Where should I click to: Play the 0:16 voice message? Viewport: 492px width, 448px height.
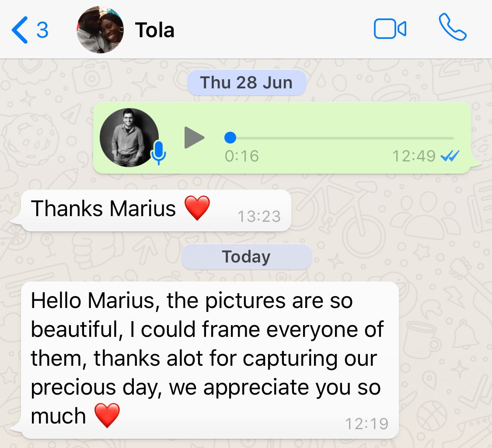[194, 137]
